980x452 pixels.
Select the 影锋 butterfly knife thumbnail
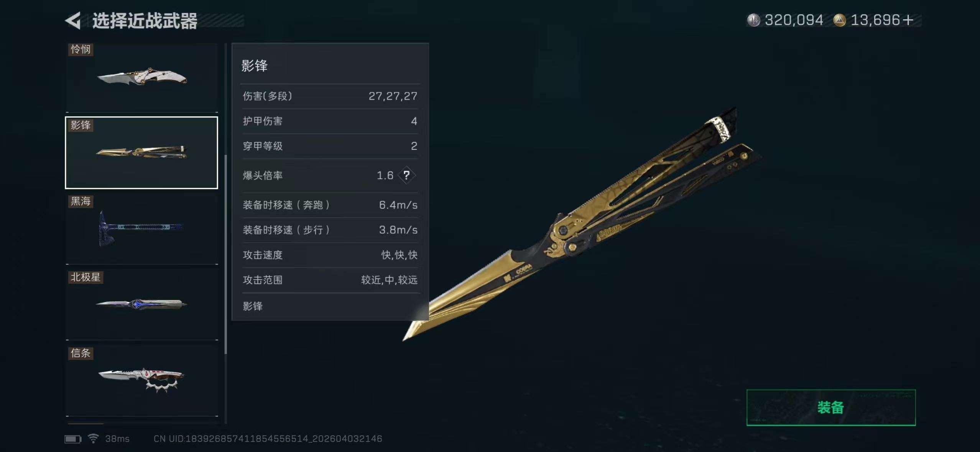click(141, 153)
